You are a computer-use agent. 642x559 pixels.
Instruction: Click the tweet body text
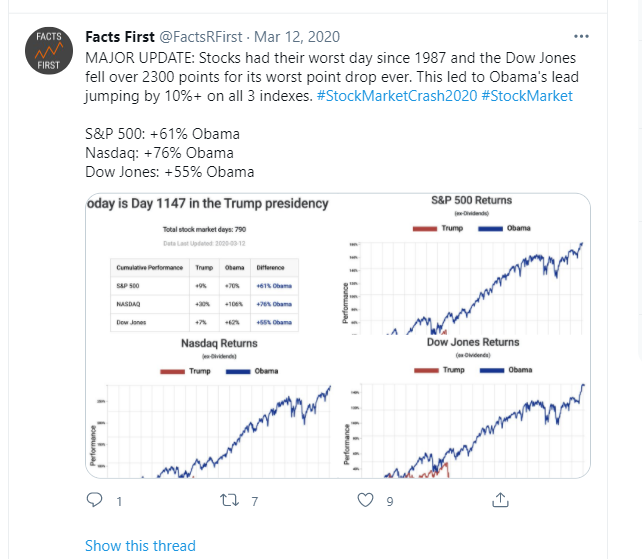330,77
